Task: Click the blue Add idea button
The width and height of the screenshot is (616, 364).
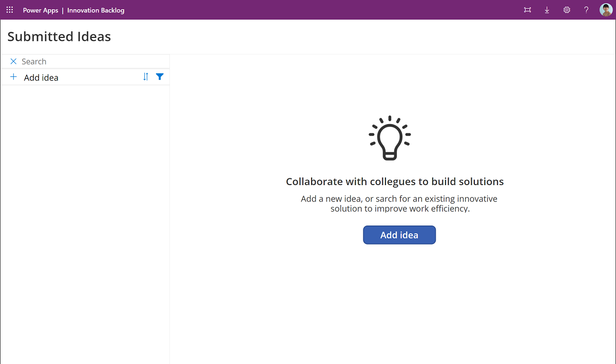Action: coord(399,235)
